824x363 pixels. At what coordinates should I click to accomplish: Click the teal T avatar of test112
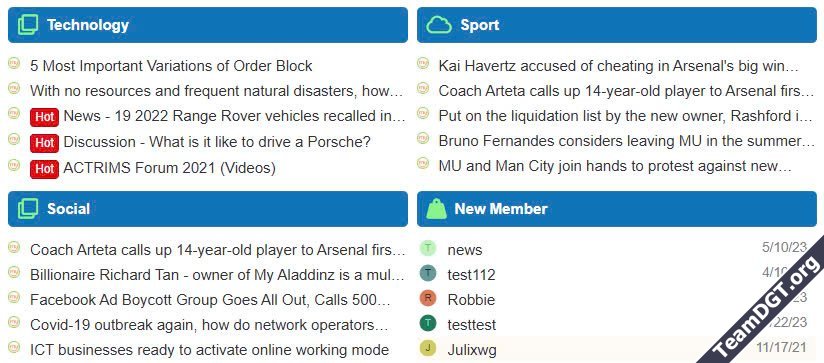click(x=428, y=273)
